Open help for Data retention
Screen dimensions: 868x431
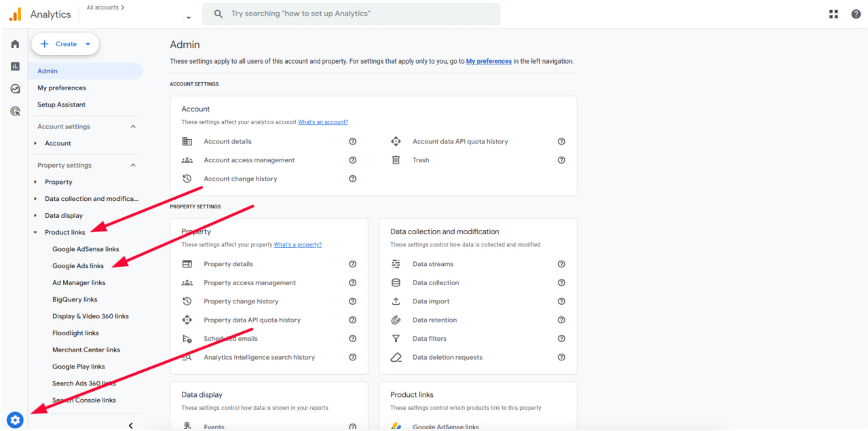(562, 320)
